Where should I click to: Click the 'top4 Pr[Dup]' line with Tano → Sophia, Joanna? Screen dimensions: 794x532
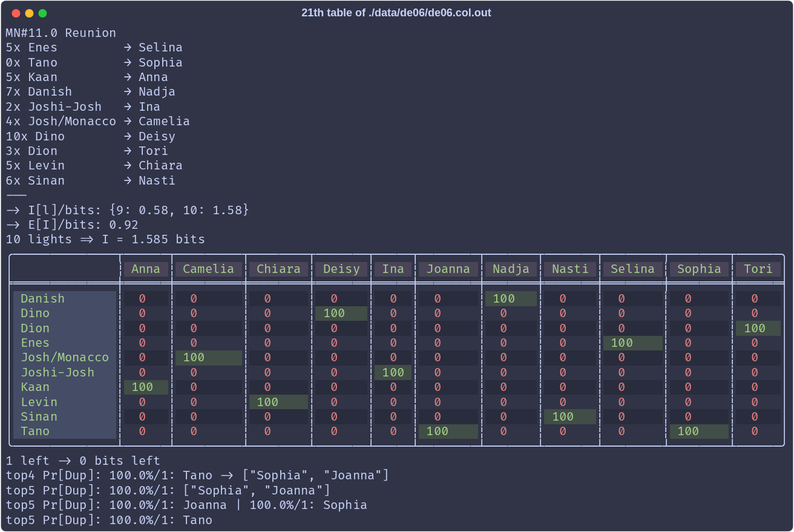point(198,475)
